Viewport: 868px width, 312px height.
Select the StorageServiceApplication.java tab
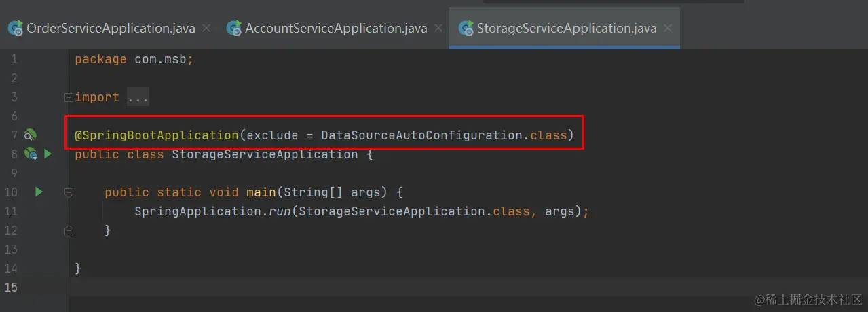click(565, 29)
